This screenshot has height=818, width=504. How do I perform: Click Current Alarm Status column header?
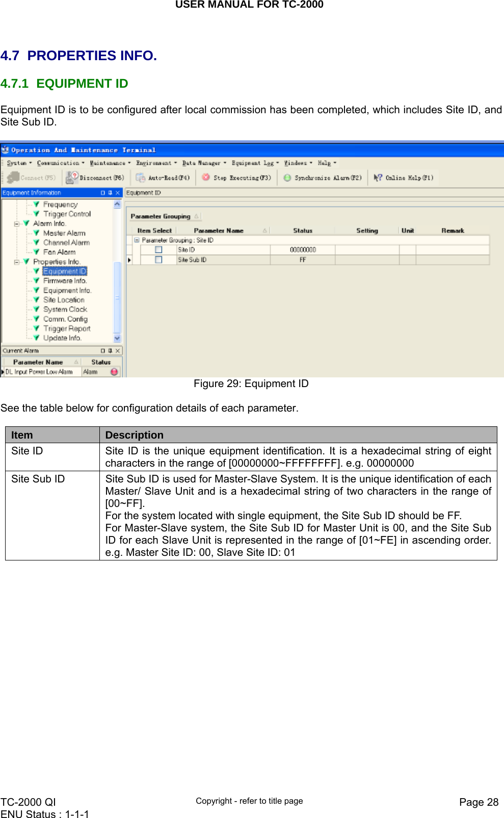point(101,362)
